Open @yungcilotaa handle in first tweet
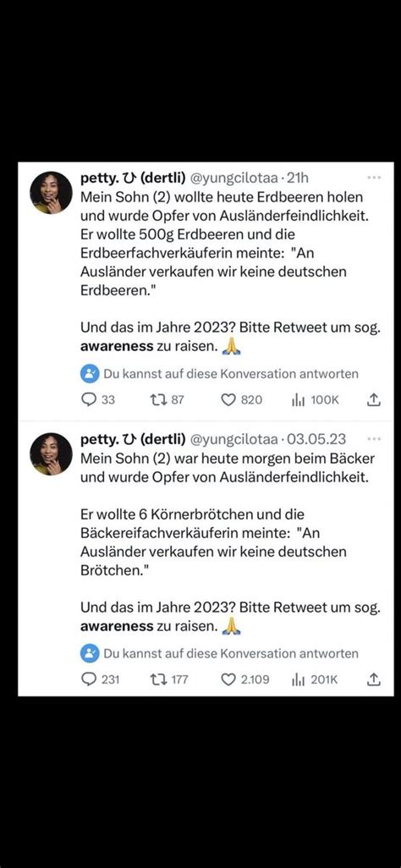 [234, 179]
